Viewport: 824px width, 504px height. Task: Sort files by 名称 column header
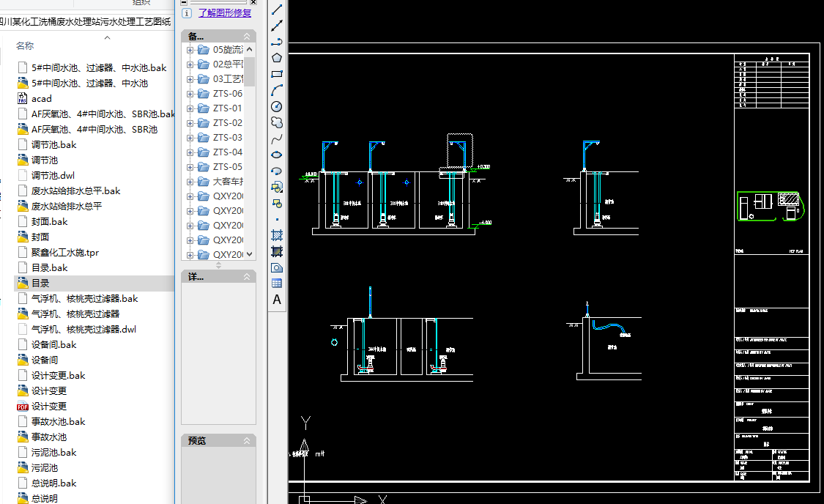25,45
